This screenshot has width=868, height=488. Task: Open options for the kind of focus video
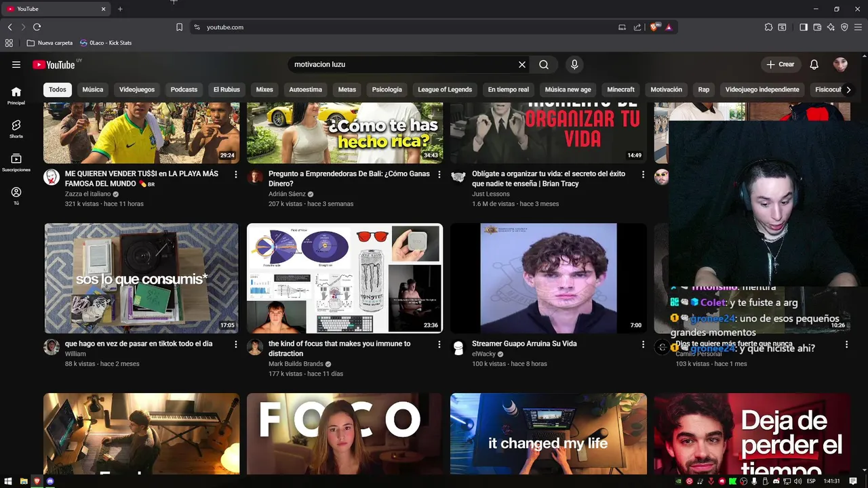click(439, 344)
